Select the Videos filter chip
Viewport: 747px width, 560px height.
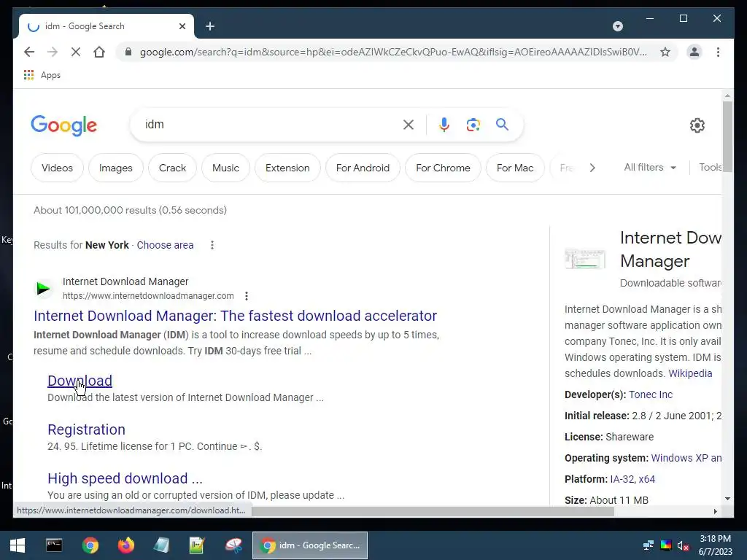coord(57,168)
